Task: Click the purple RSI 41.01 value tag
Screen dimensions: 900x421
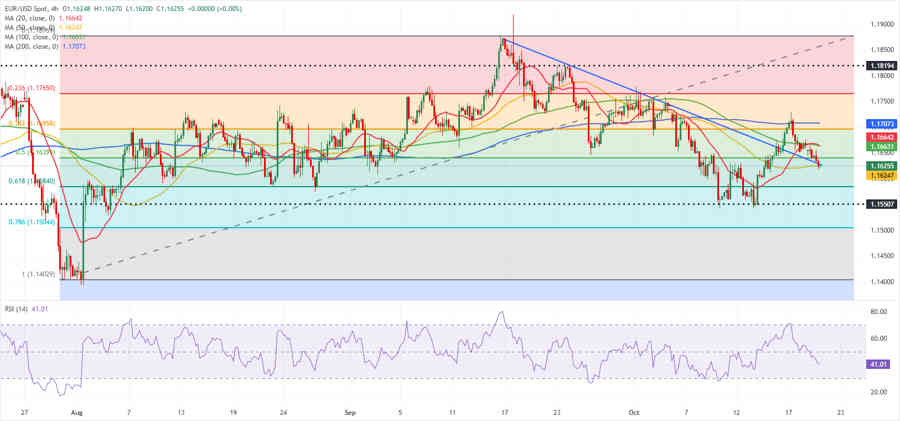Action: [x=877, y=365]
